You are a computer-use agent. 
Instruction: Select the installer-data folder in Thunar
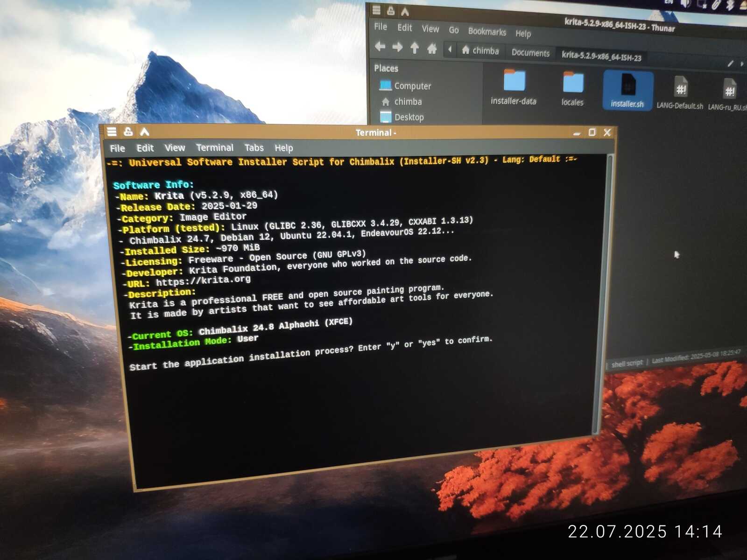514,87
